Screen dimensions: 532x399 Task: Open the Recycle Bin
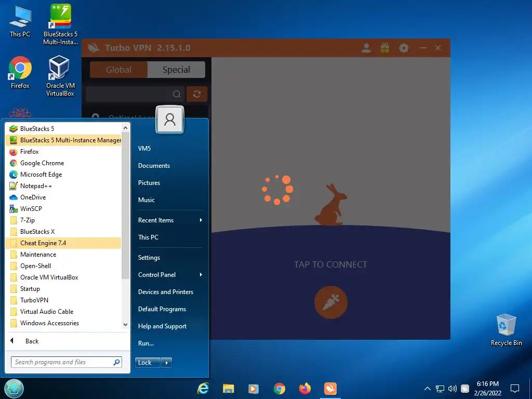pos(506,330)
